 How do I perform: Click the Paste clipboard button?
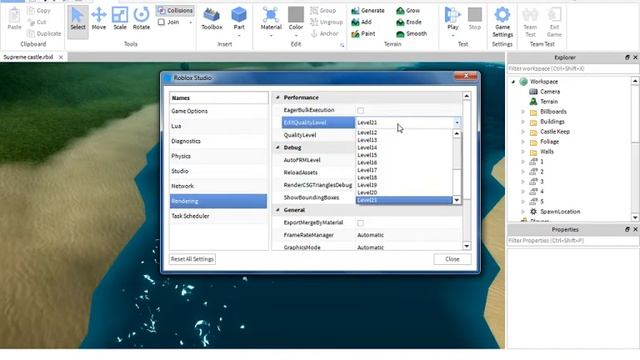pyautogui.click(x=14, y=19)
